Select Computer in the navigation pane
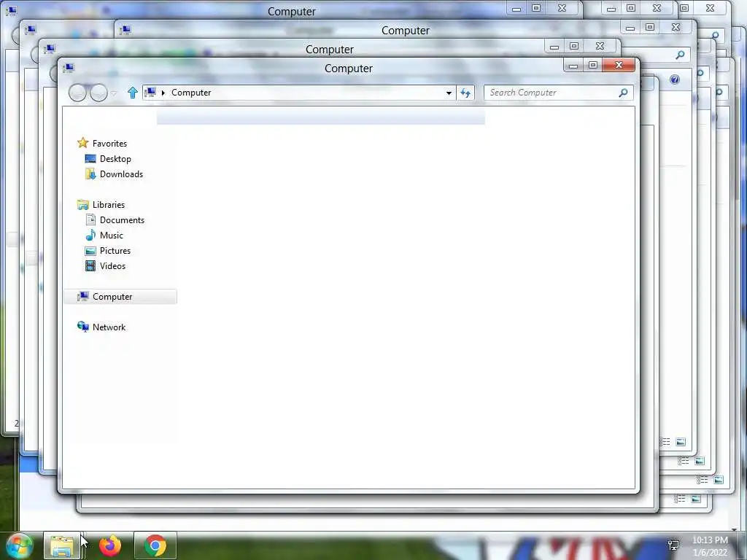Image resolution: width=747 pixels, height=560 pixels. (x=120, y=297)
